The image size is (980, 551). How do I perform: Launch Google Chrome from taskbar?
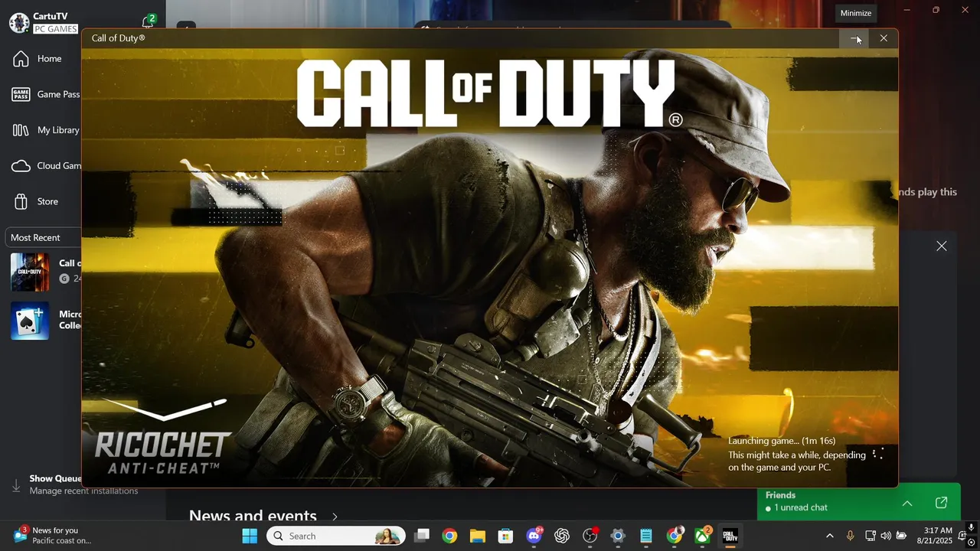click(x=449, y=536)
